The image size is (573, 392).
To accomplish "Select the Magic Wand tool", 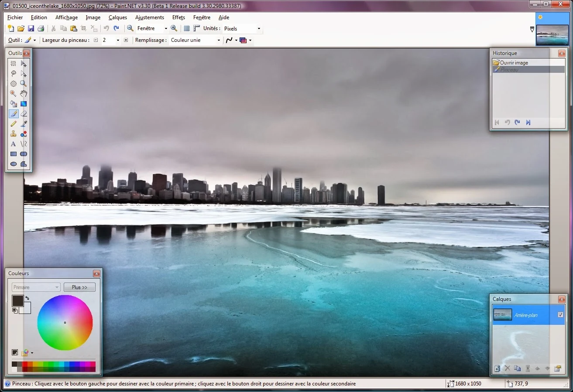I will pyautogui.click(x=13, y=93).
